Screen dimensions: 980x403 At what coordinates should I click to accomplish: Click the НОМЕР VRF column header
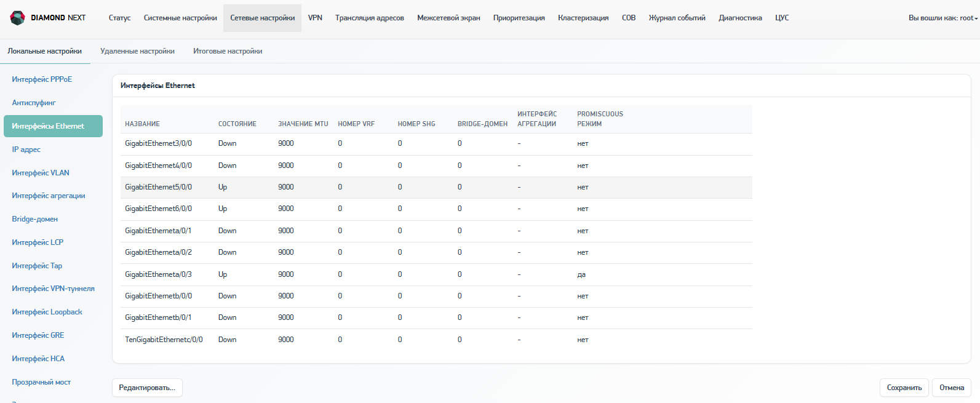point(356,124)
